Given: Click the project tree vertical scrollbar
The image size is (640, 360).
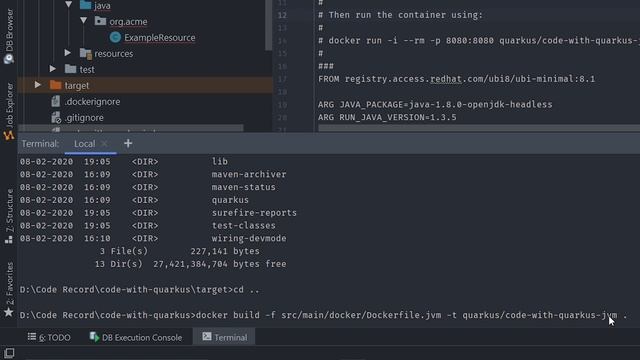Looking at the screenshot, I should point(269,24).
